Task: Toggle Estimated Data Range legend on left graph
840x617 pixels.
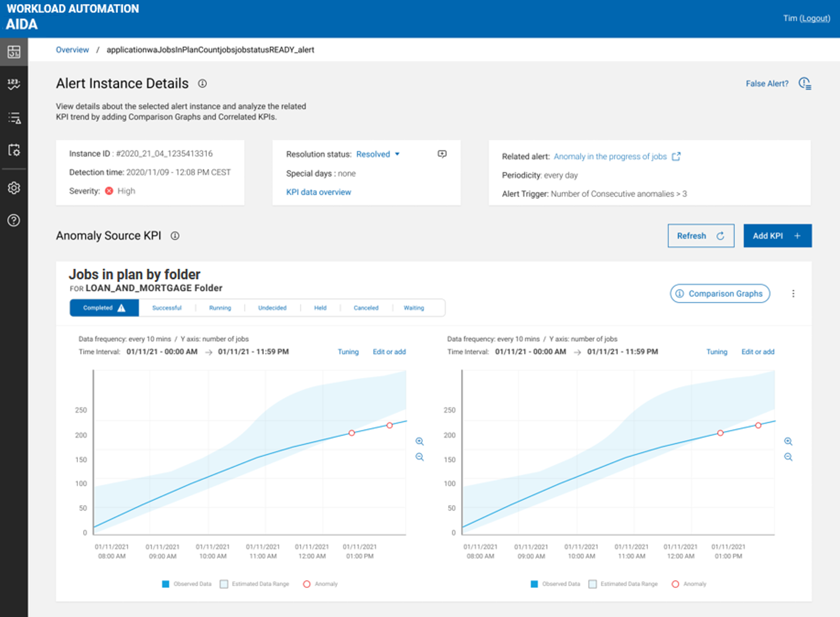Action: click(x=224, y=584)
